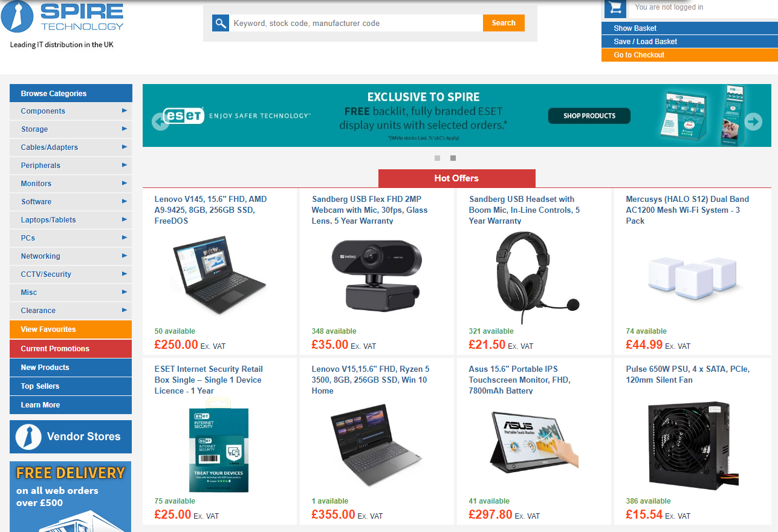Select the second carousel indicator dot
The height and width of the screenshot is (532, 778).
tap(453, 158)
